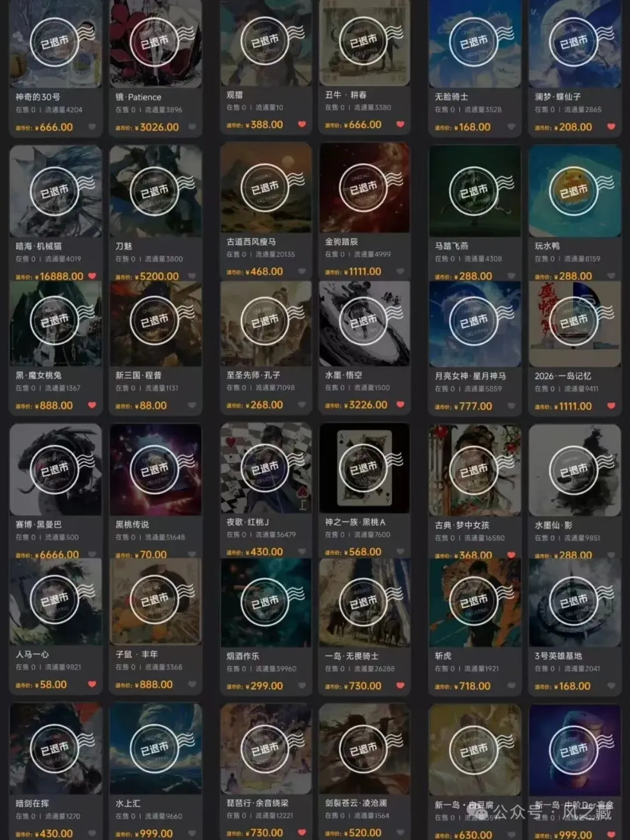The height and width of the screenshot is (840, 630).
Task: Click the ¥16888.00 price on 暗海·机械猫
Action: [59, 276]
